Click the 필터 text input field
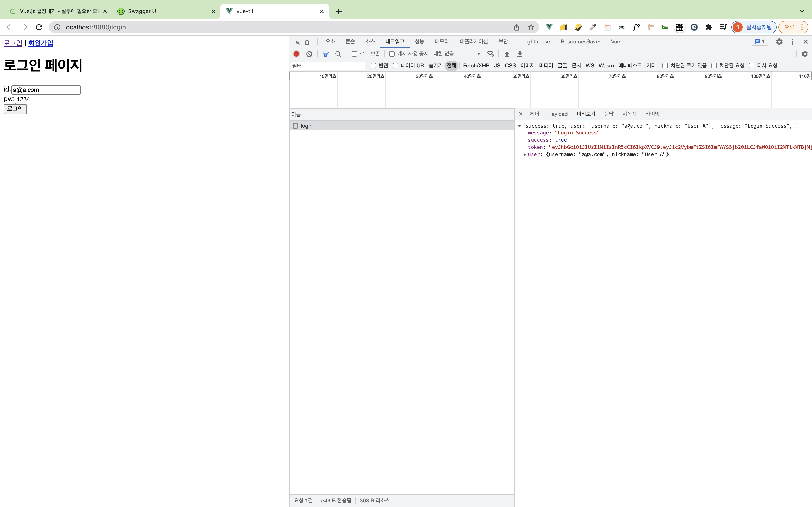The image size is (812, 507). click(x=327, y=66)
